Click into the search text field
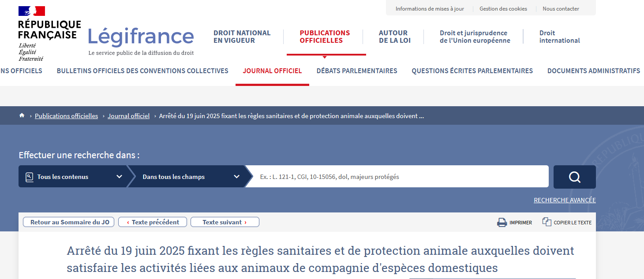This screenshot has width=644, height=279. click(397, 177)
